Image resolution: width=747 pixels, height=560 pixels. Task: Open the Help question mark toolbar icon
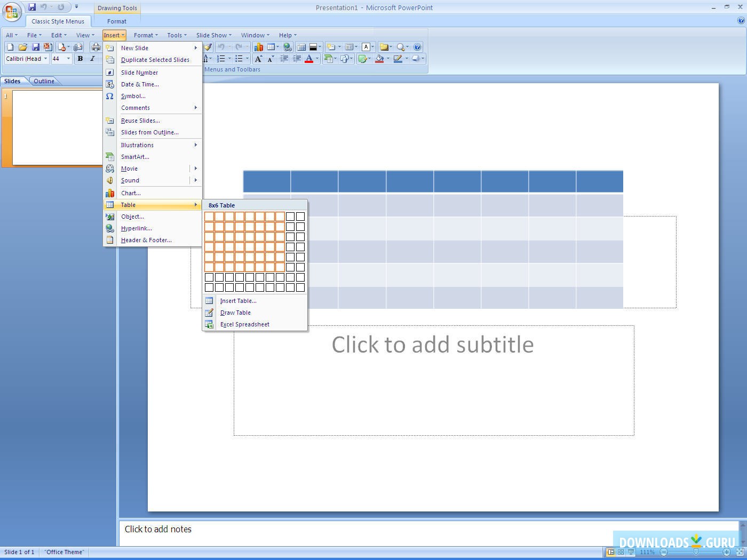pos(417,47)
